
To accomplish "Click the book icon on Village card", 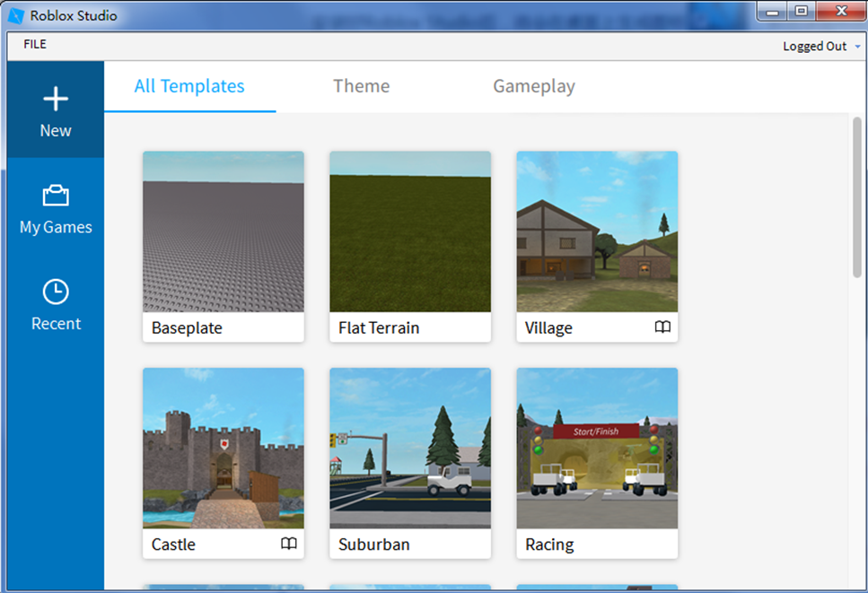I will (662, 327).
